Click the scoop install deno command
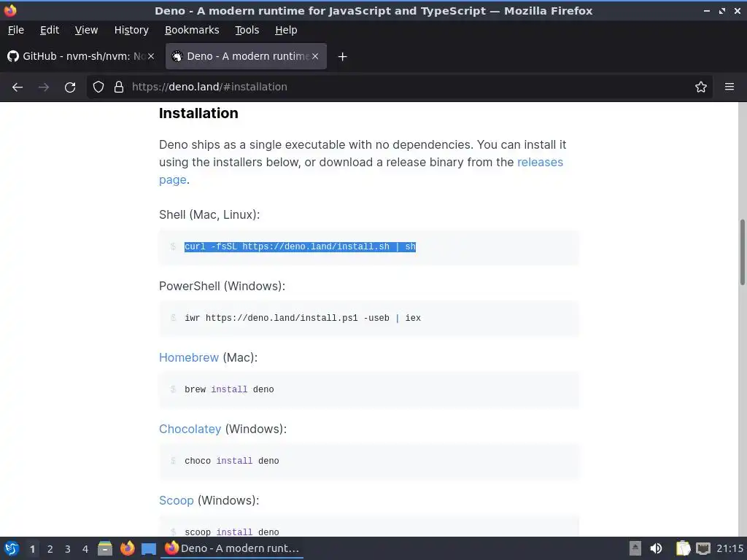The image size is (747, 560). (x=231, y=532)
